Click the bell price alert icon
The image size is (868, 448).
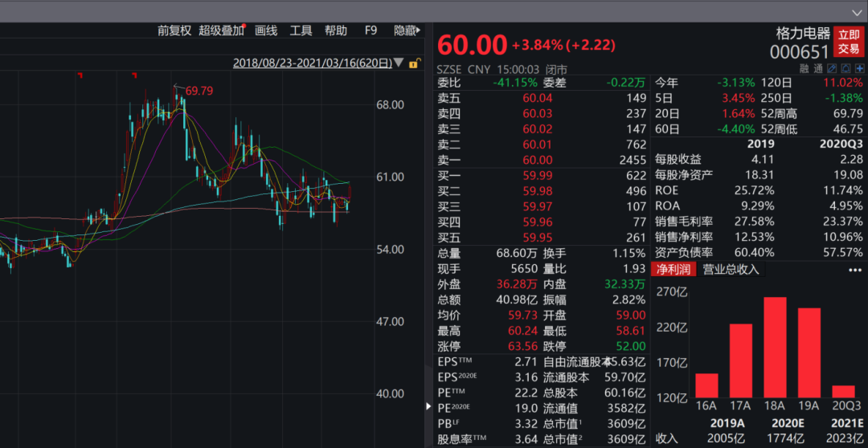click(x=846, y=69)
